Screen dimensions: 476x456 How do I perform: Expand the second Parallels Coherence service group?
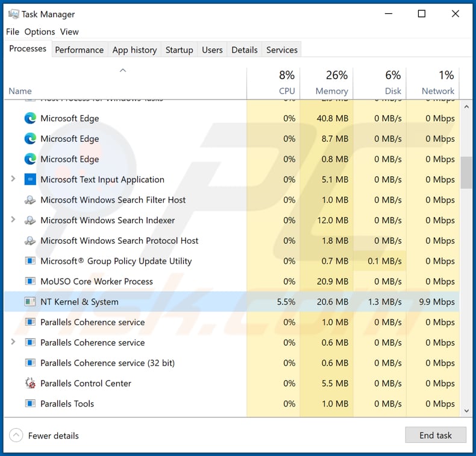[13, 342]
